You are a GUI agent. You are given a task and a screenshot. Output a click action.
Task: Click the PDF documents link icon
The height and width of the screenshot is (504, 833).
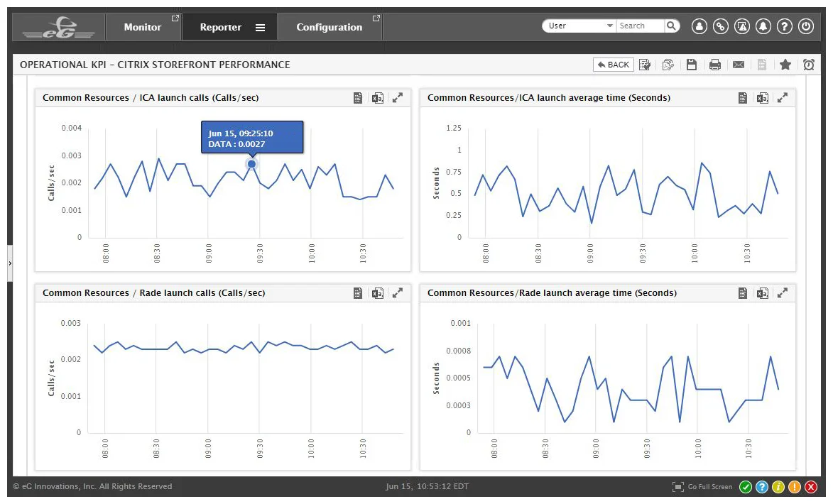(x=668, y=65)
